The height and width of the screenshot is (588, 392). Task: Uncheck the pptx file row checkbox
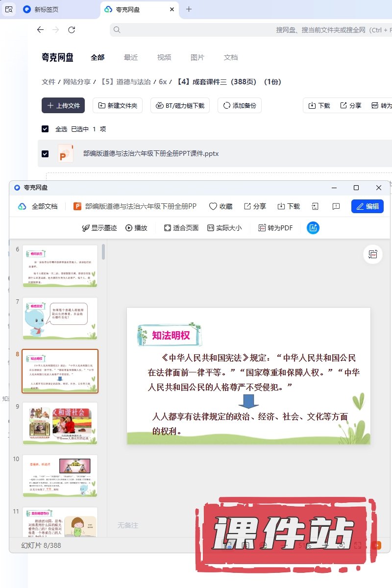pos(45,153)
